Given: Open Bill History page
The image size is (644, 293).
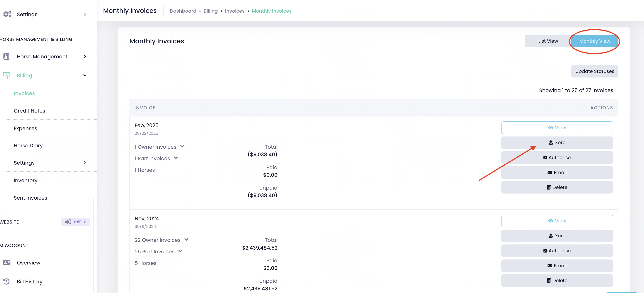Looking at the screenshot, I should click(30, 281).
